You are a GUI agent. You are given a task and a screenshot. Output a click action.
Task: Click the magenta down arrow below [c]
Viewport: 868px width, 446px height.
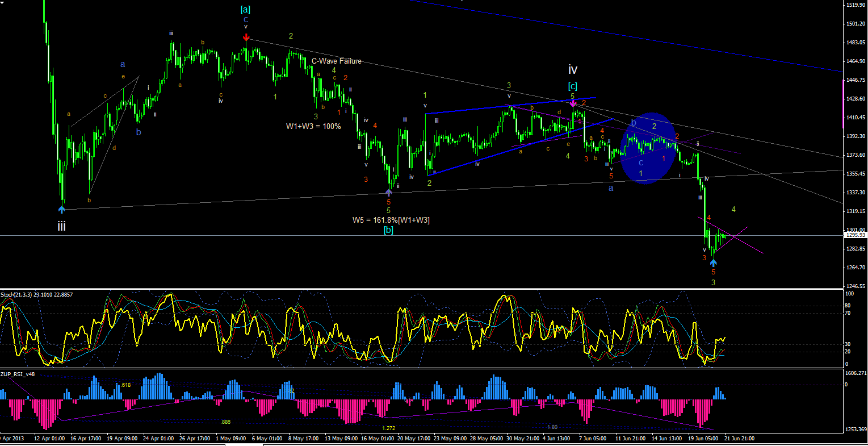tap(573, 104)
